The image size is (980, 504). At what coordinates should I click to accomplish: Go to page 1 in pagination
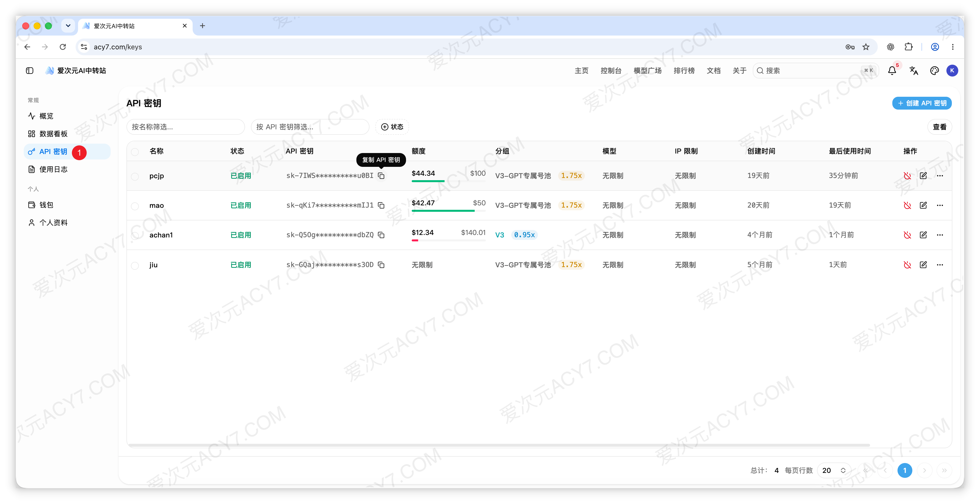click(905, 470)
